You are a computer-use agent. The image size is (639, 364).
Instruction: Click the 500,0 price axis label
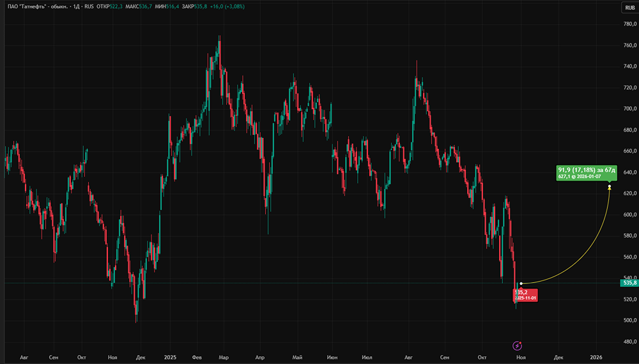pos(629,321)
